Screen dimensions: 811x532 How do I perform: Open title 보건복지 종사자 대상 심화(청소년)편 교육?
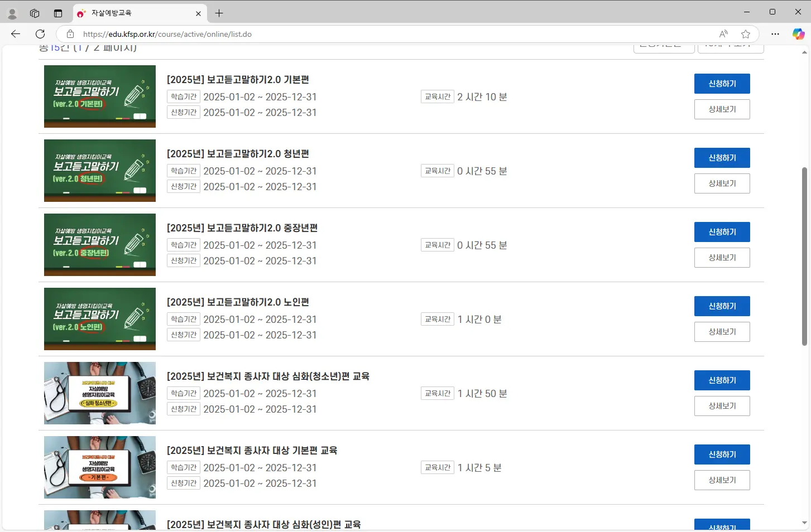268,376
